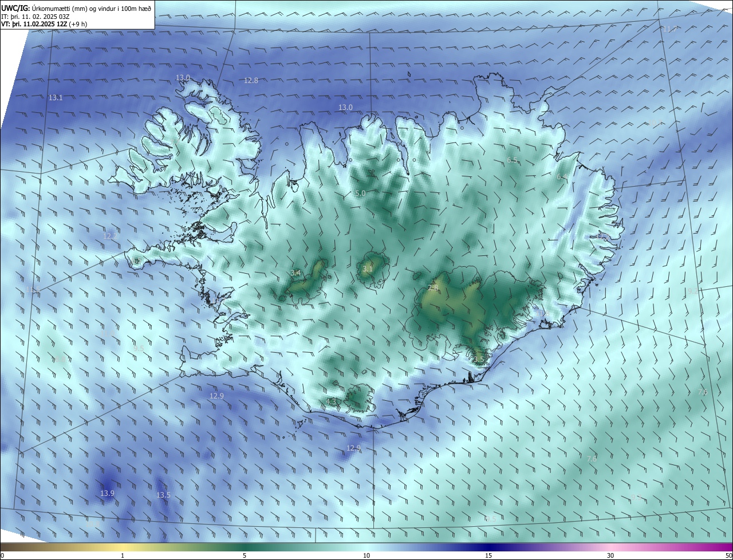Click the 6.4 value label on the map
This screenshot has height=560, width=733.
[x=562, y=178]
